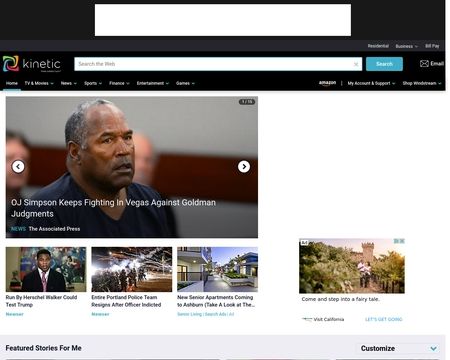This screenshot has height=360, width=450.
Task: Advance carousel with right arrow button
Action: [x=244, y=166]
